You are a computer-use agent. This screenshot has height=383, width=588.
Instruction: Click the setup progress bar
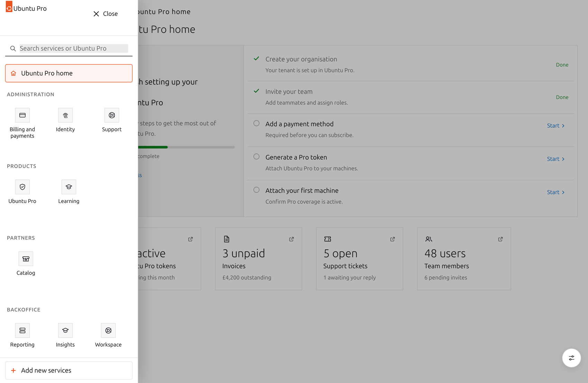[x=186, y=147]
